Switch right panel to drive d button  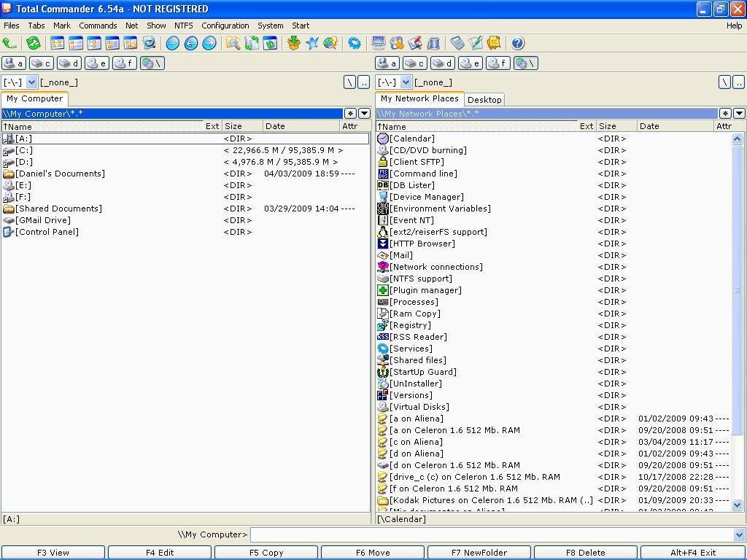[x=442, y=63]
